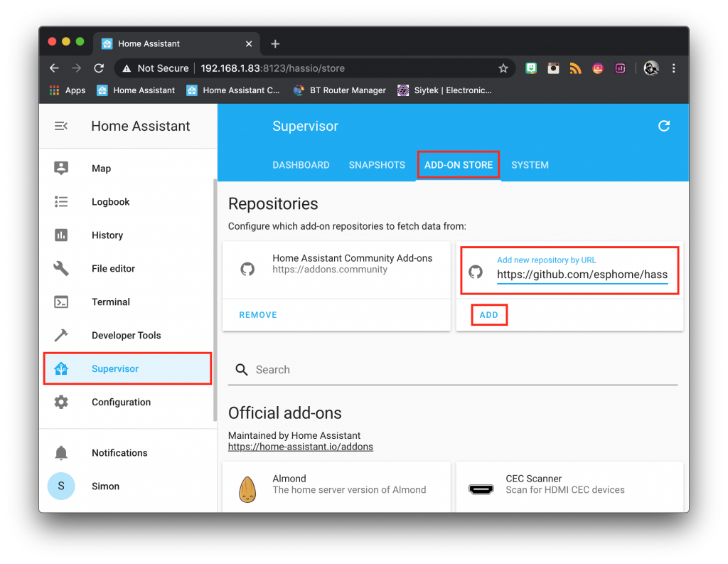
Task: Add the new repository URL
Action: (x=488, y=315)
